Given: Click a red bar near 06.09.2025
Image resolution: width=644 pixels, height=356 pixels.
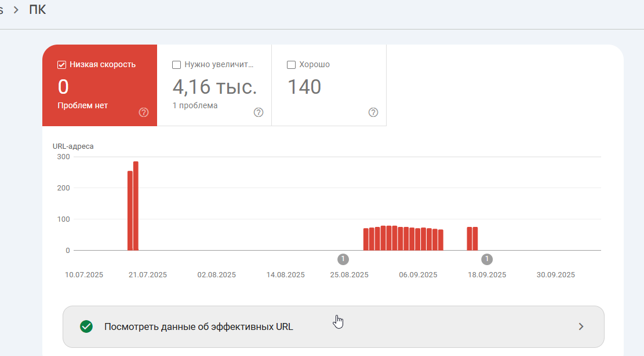Looking at the screenshot, I should pyautogui.click(x=418, y=239).
